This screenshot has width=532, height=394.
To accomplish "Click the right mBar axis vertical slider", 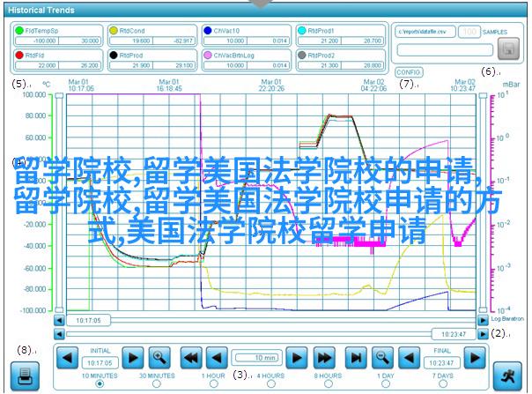I will 483,203.
